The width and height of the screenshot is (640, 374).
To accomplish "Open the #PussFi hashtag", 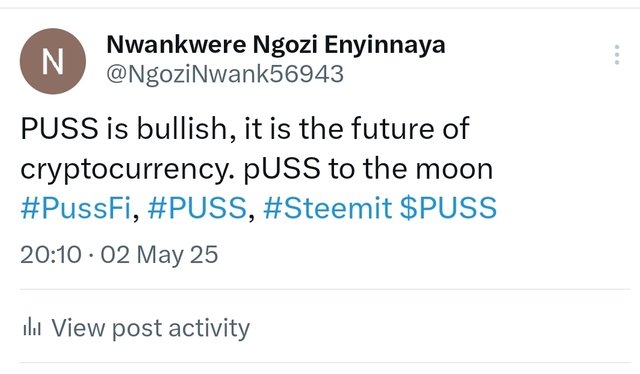I will point(76,208).
